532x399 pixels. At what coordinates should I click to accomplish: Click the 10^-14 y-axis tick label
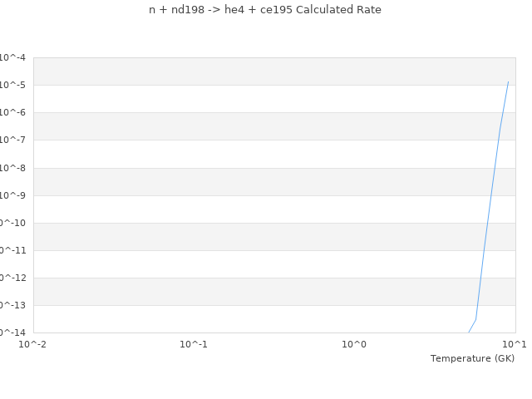[x=12, y=332]
